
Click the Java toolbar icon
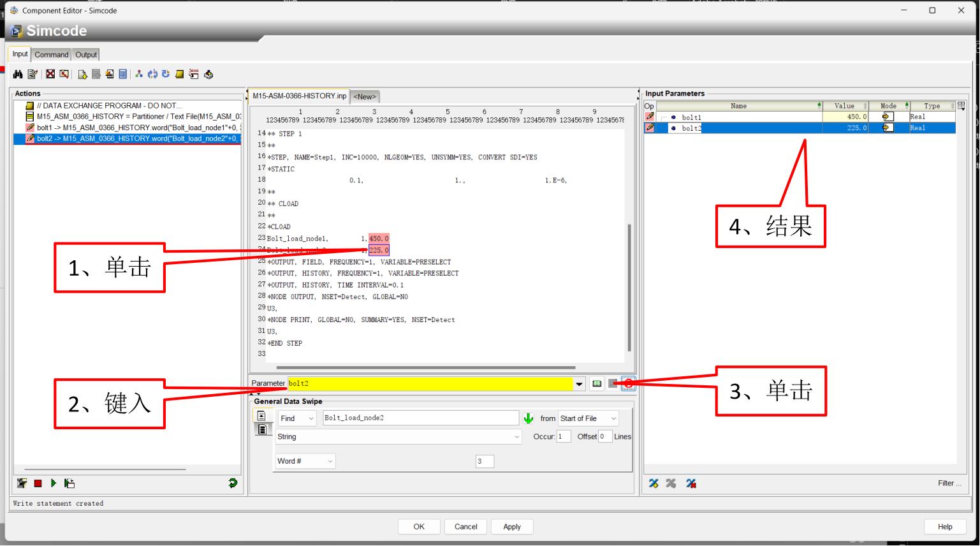[194, 74]
